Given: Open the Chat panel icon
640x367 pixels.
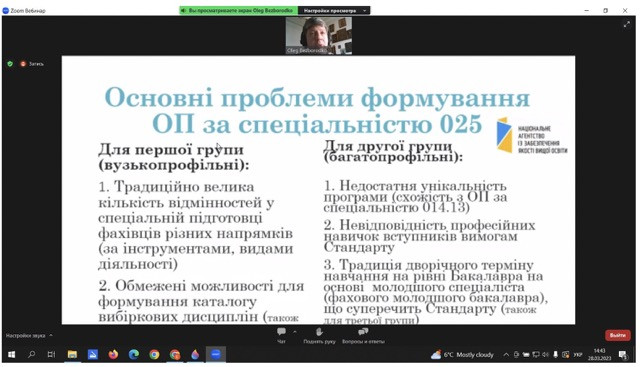Looking at the screenshot, I should 281,331.
